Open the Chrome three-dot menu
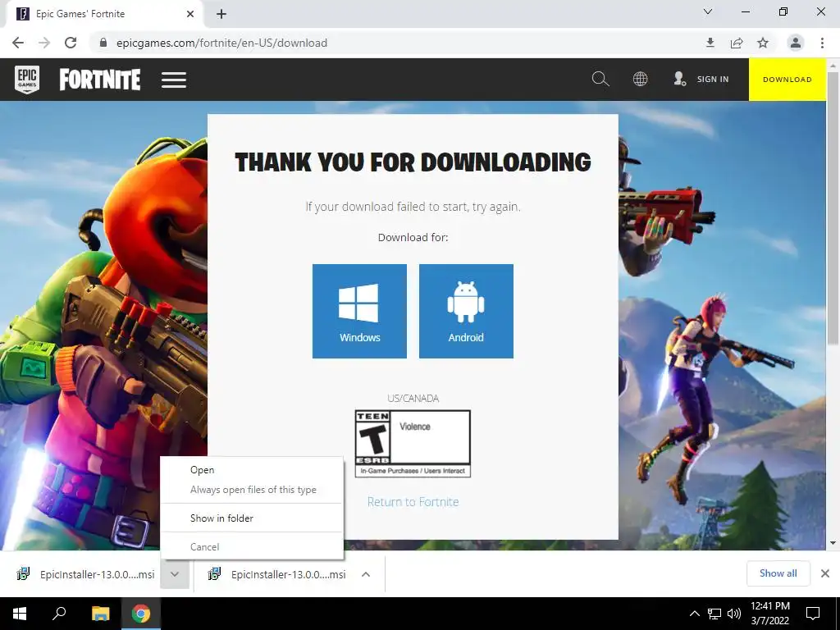The height and width of the screenshot is (630, 840). point(822,43)
